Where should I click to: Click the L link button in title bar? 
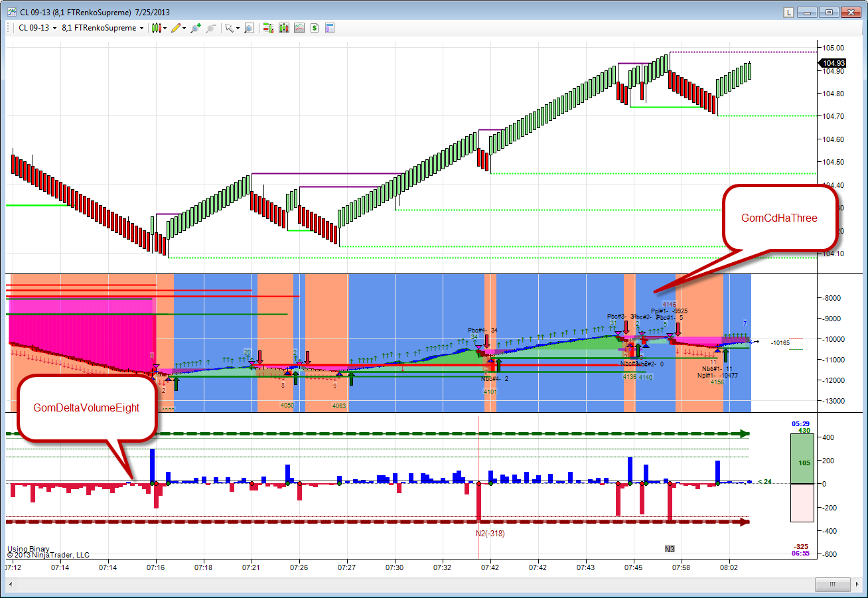(788, 12)
